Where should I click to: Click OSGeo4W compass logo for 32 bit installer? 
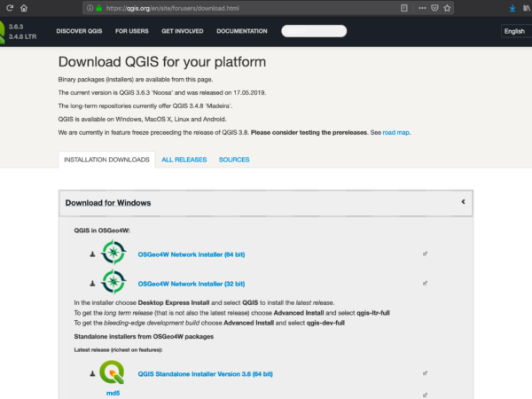click(113, 281)
